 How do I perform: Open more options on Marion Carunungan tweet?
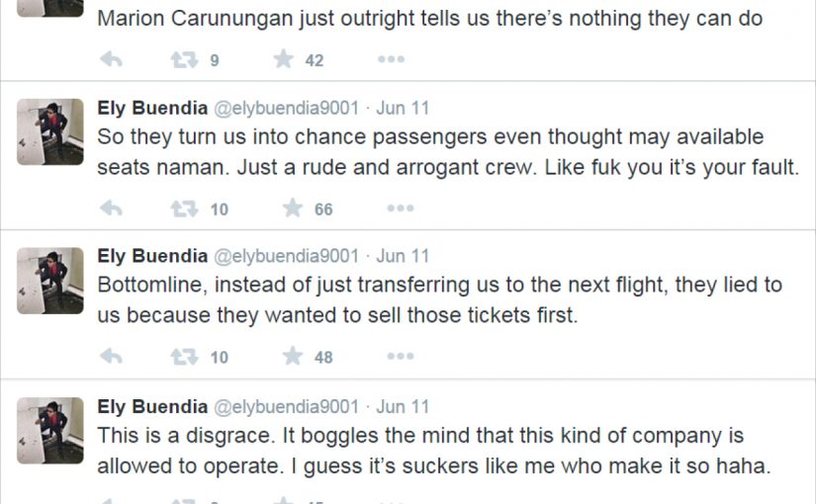click(391, 60)
